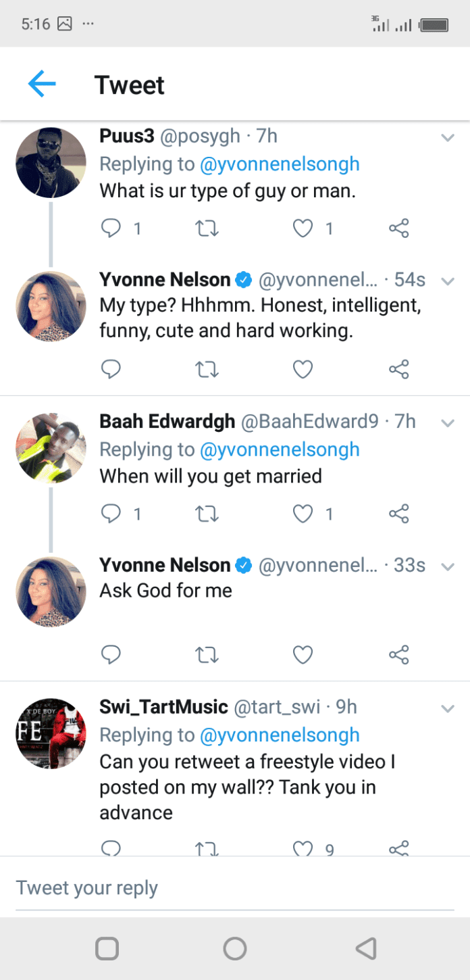
Task: Tap the back arrow in Tweet header
Action: [42, 84]
